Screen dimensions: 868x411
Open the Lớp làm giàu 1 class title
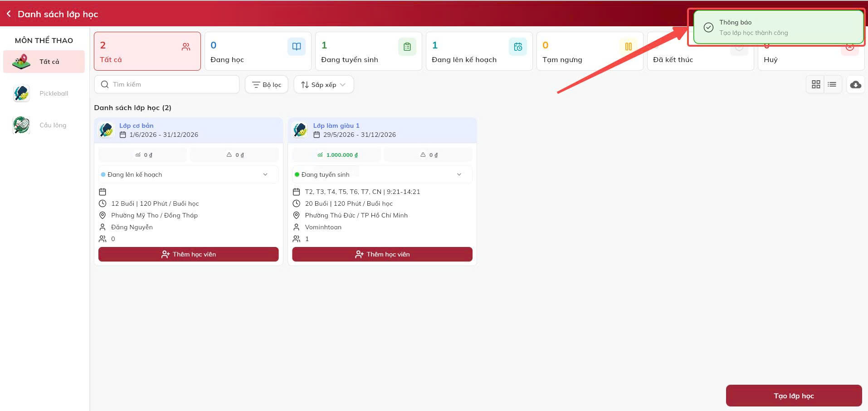point(336,126)
